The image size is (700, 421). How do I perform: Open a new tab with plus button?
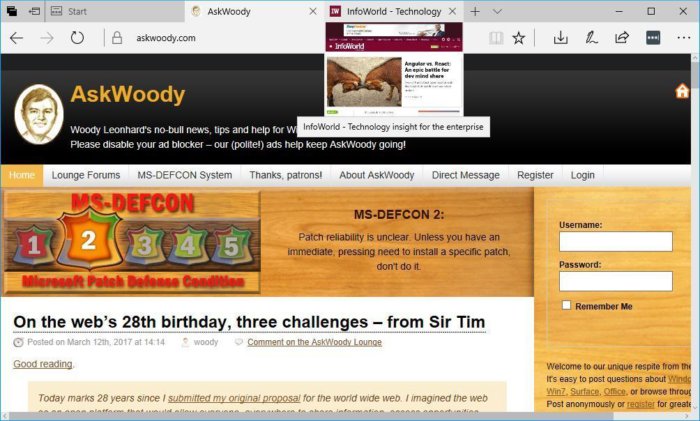coord(475,12)
